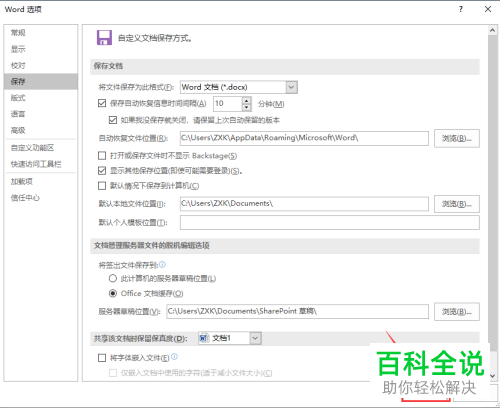Click the 默认本地文件位置 path field

[x=304, y=204]
